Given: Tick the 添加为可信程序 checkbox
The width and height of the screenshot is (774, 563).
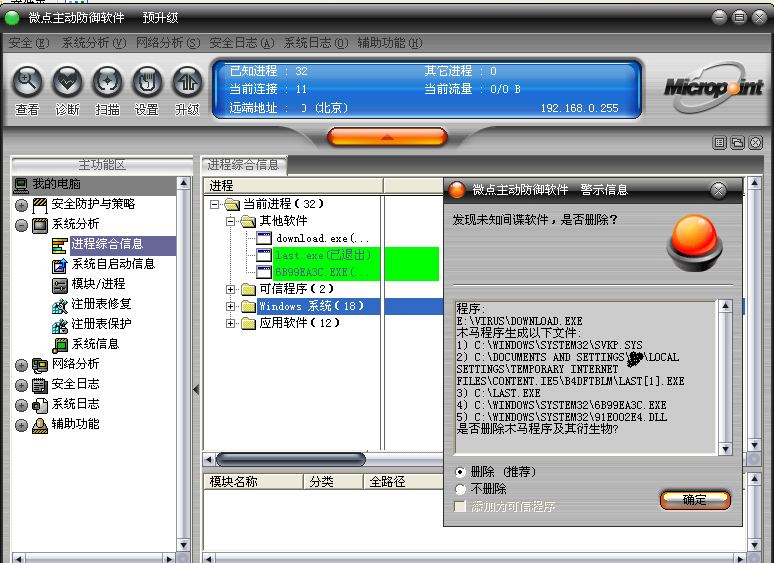Looking at the screenshot, I should [x=460, y=507].
